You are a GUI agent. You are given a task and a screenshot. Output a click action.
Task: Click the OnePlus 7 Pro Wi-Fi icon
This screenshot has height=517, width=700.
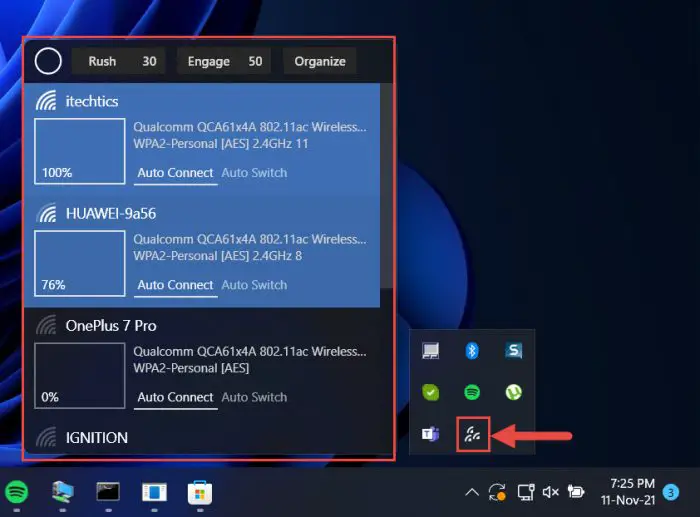pos(46,325)
